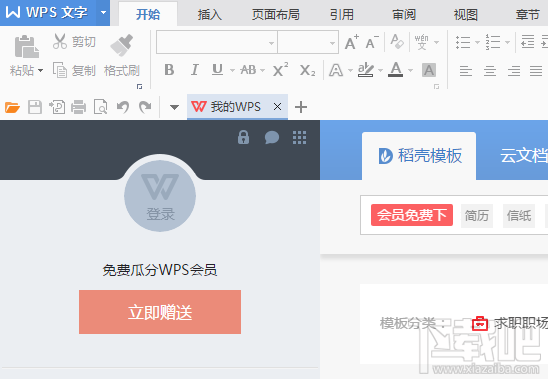
Task: Open the bullet list dropdown arrow
Action: pyautogui.click(x=477, y=43)
